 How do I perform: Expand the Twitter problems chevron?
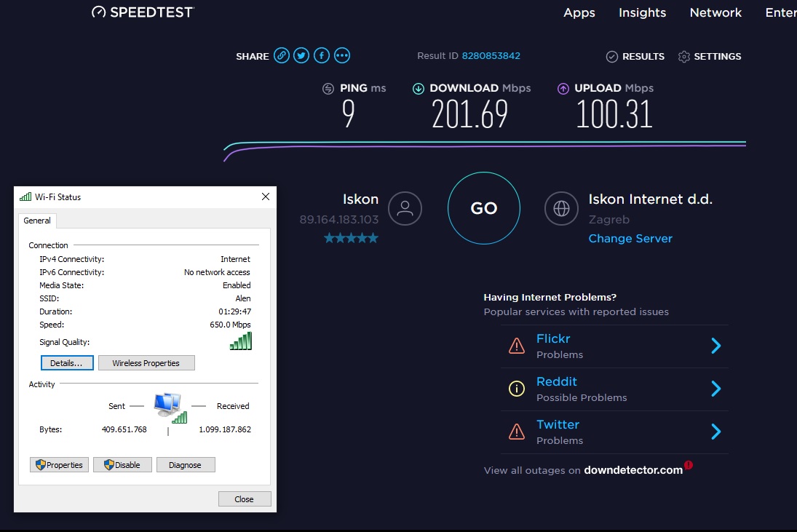(x=715, y=432)
